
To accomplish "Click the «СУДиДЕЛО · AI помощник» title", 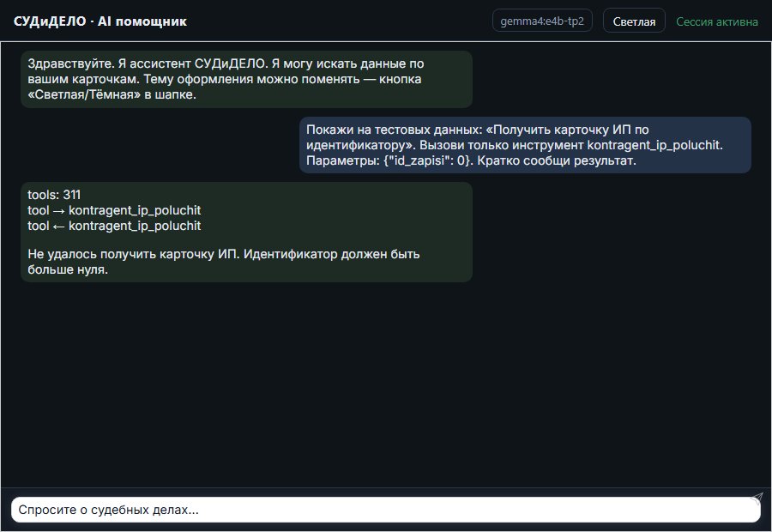I will [x=100, y=21].
